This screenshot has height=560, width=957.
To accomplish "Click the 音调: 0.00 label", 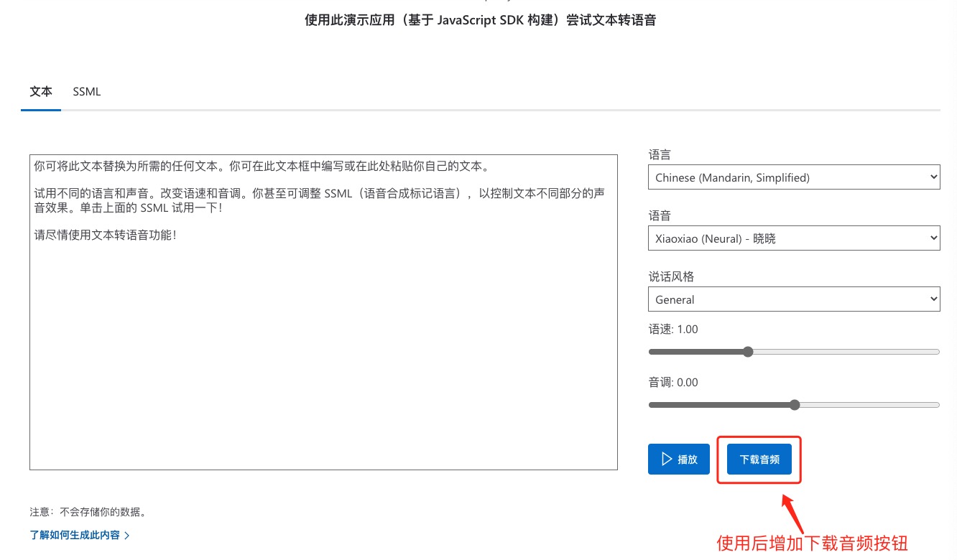I will (673, 382).
